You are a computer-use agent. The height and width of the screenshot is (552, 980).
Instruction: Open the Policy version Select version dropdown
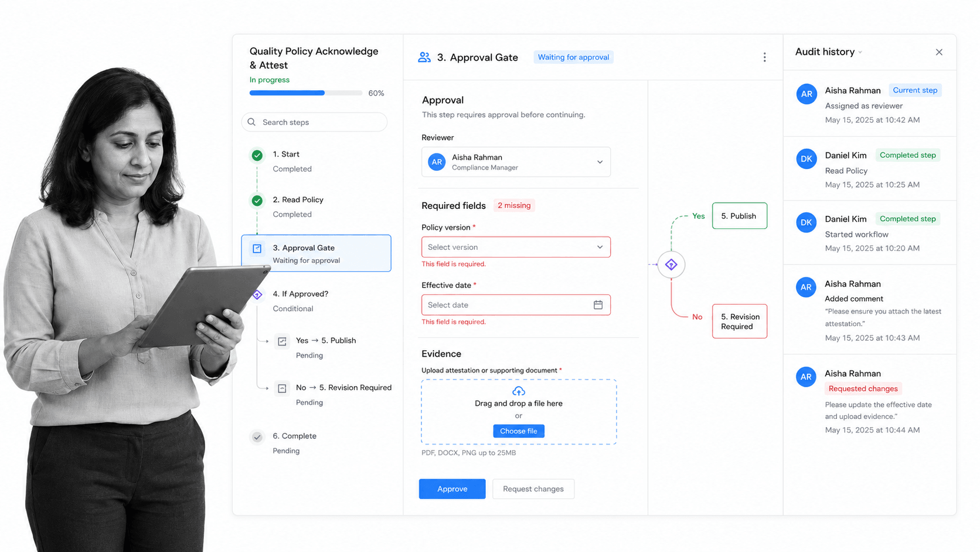click(516, 247)
